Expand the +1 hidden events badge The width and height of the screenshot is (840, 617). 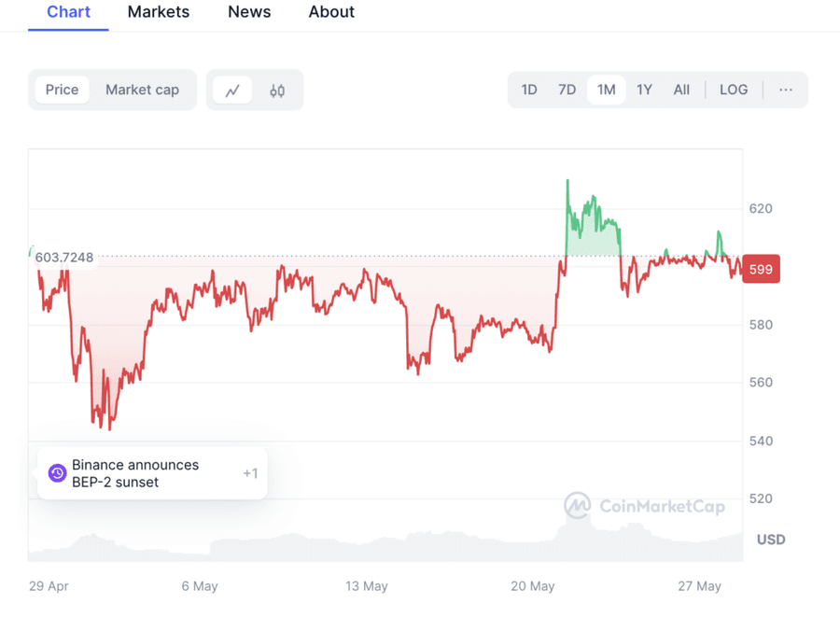250,472
